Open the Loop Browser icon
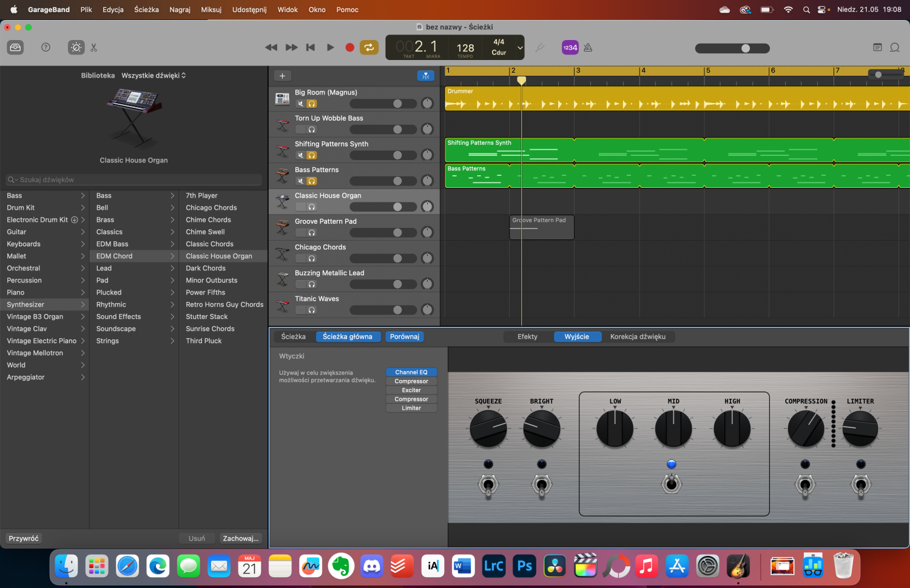 894,47
